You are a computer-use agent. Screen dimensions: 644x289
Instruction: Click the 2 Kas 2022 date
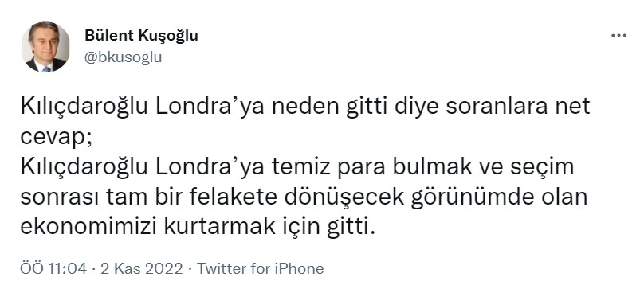click(140, 269)
